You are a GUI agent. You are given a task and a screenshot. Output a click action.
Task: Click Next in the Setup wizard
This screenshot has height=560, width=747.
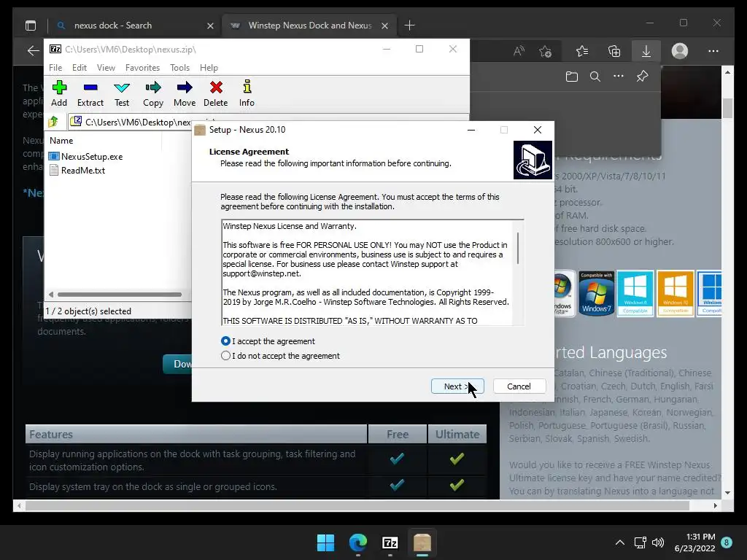pyautogui.click(x=457, y=386)
